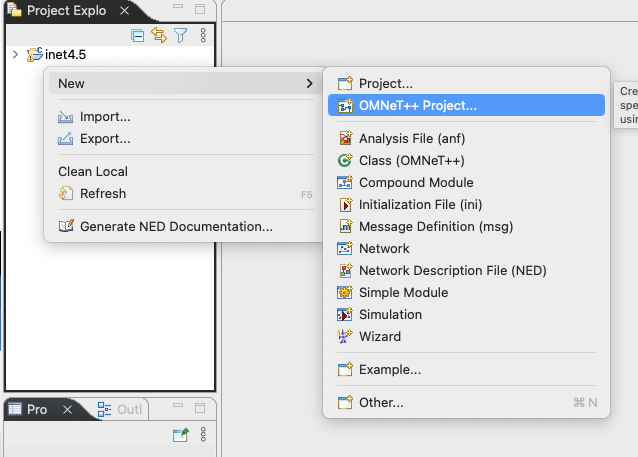Viewport: 638px width, 457px height.
Task: Click the Project... window icon
Action: pos(345,84)
